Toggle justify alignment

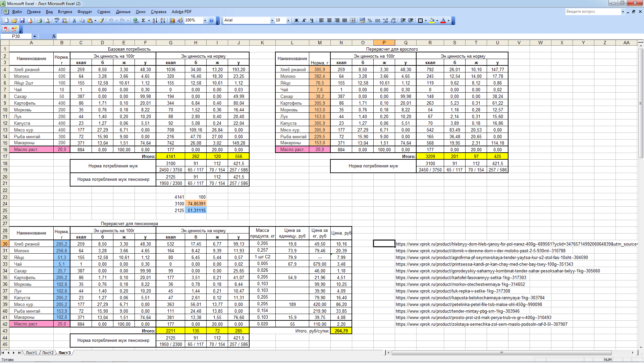[x=345, y=20]
